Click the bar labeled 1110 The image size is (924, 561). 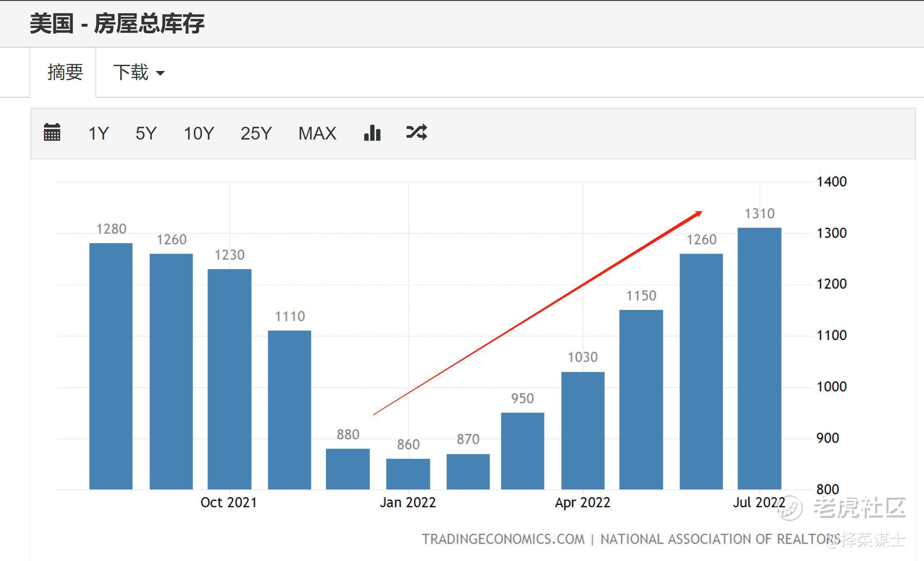[x=290, y=410]
